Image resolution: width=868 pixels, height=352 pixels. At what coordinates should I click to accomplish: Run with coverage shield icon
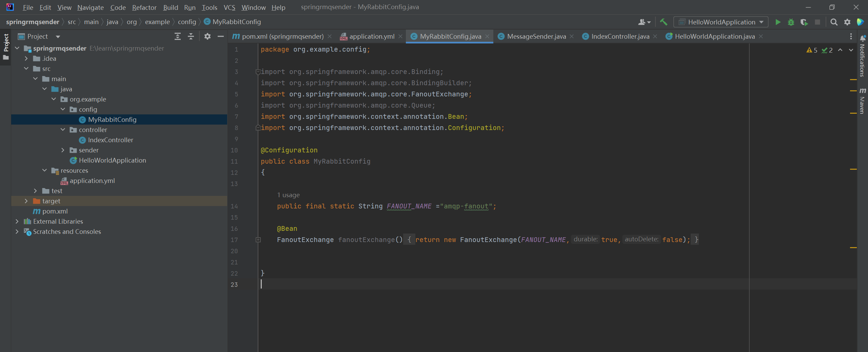[804, 22]
